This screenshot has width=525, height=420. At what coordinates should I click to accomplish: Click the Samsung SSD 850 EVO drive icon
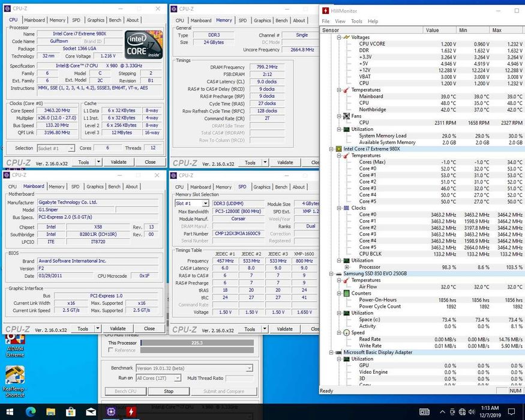[339, 274]
